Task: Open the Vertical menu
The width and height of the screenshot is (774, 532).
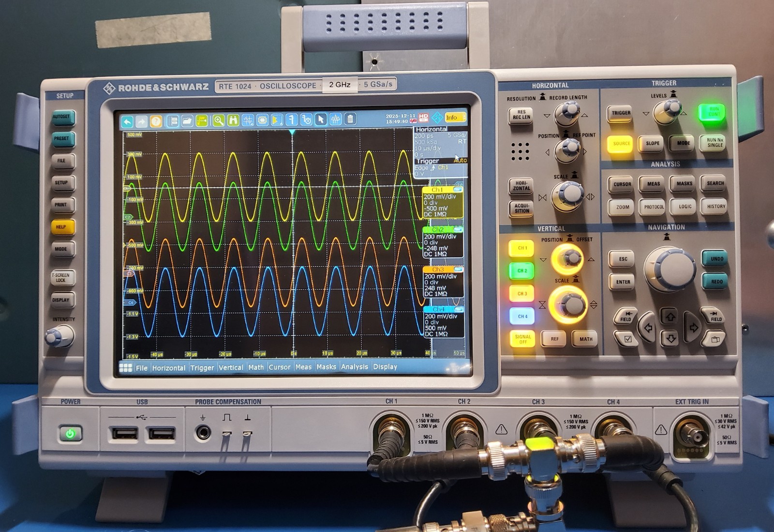Action: click(231, 368)
